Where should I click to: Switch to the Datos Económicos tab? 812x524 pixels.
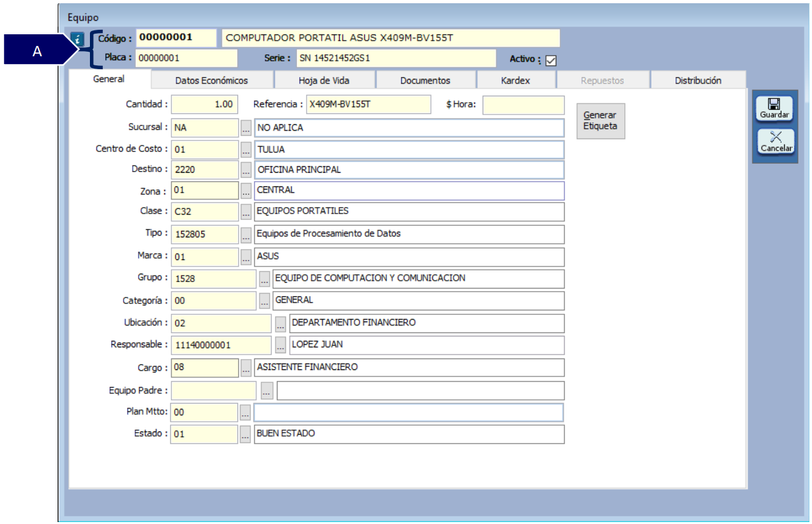[x=212, y=80]
